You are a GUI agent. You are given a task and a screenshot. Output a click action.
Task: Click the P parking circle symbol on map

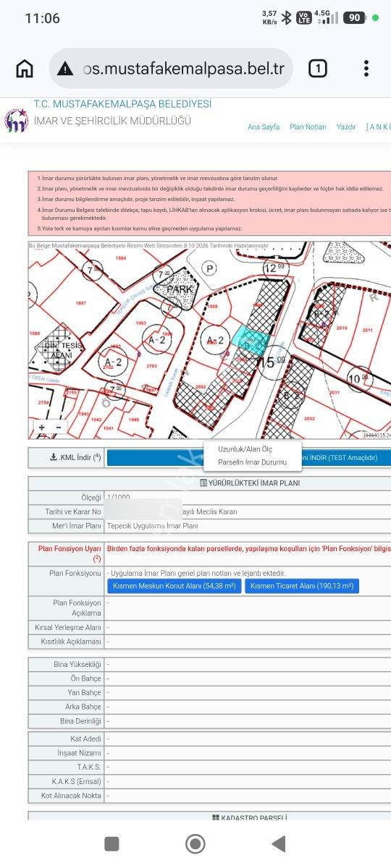[210, 268]
